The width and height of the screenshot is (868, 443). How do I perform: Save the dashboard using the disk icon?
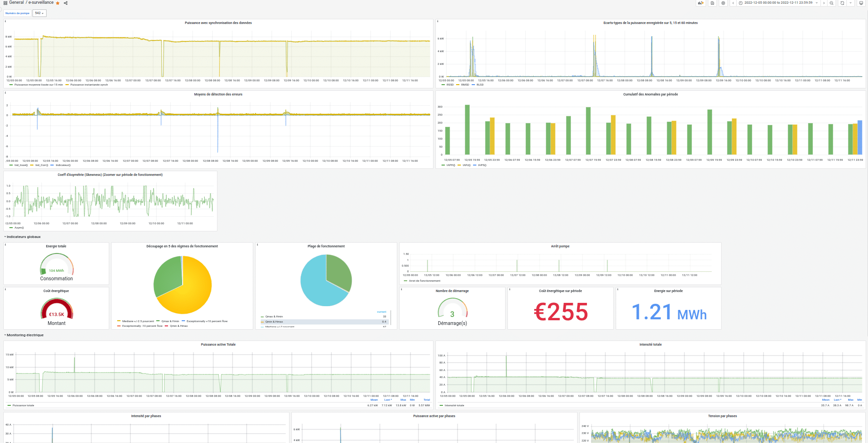[712, 3]
